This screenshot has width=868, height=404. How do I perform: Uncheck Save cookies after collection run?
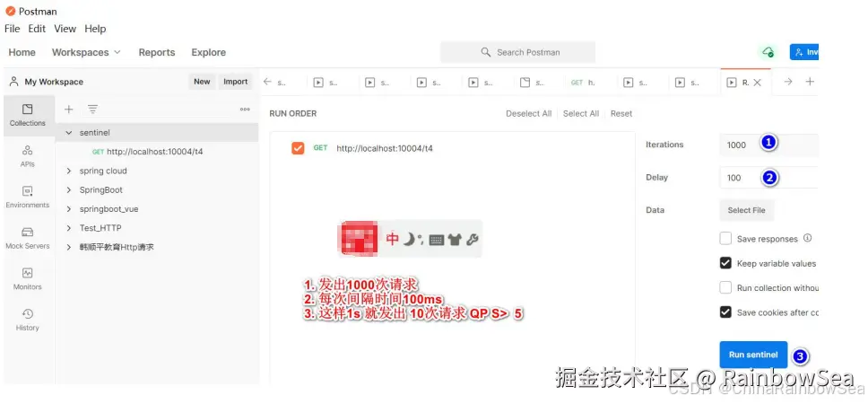point(725,312)
